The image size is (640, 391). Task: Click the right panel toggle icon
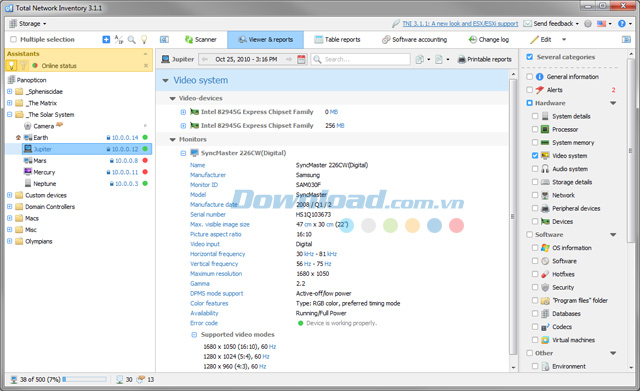click(626, 40)
